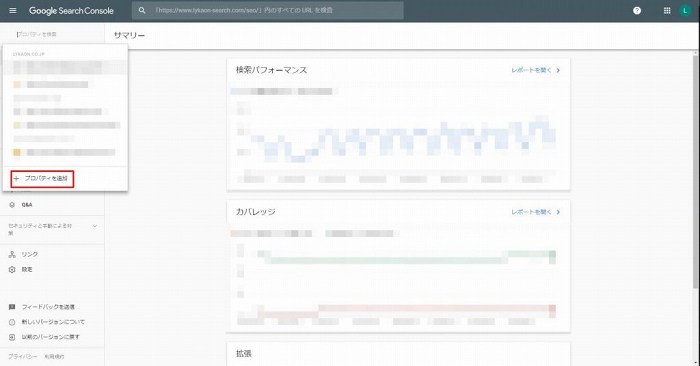Select the last property in dropdown list
Screen dimensions: 700x366
pos(65,153)
